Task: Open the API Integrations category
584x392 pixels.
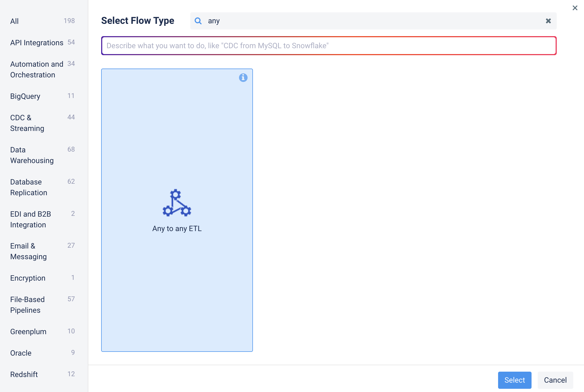Action: click(37, 43)
